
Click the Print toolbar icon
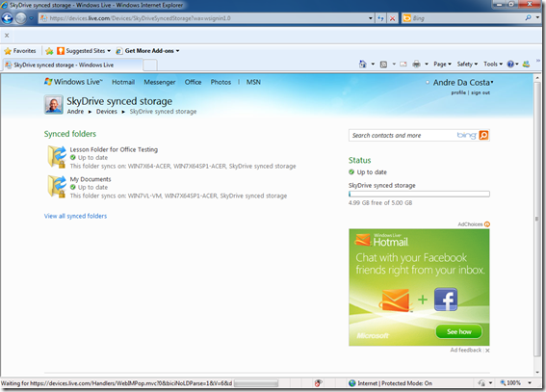point(416,65)
